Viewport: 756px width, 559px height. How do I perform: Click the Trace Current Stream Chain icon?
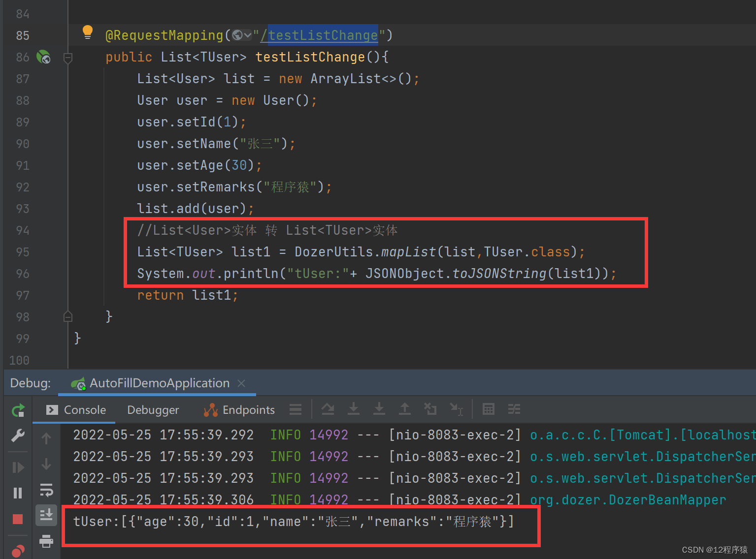514,409
